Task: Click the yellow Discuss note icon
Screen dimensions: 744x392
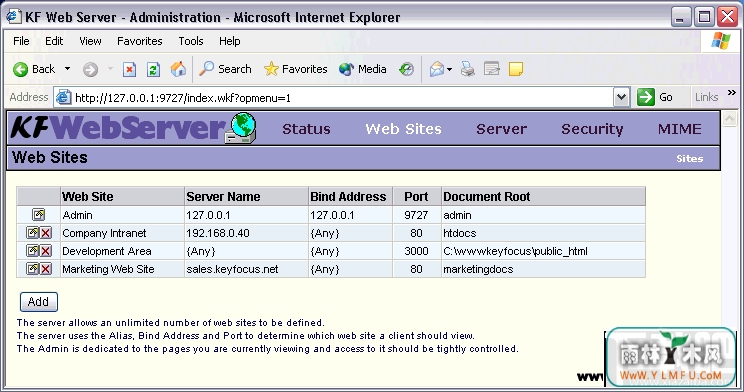Action: pos(516,69)
